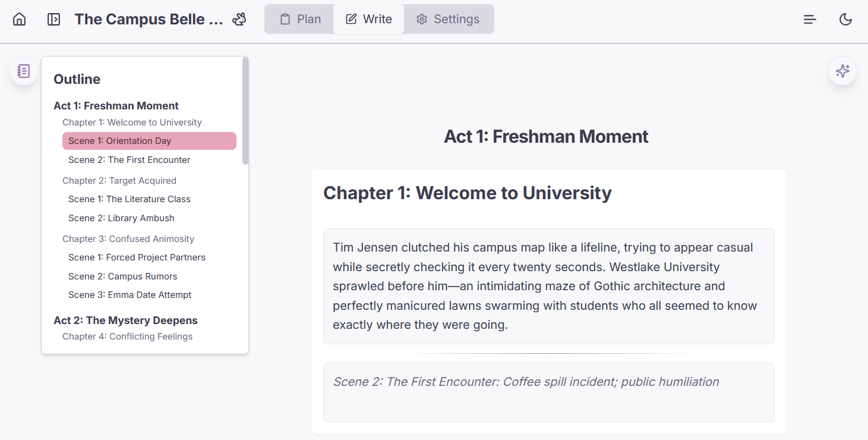Open Chapter 3: Confused Animosity
This screenshot has width=868, height=440.
128,238
